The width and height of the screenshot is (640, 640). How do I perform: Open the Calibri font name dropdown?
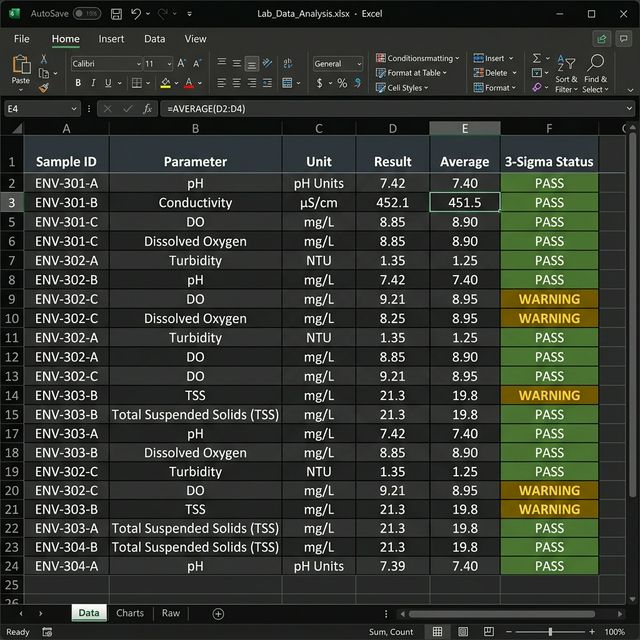coord(138,64)
